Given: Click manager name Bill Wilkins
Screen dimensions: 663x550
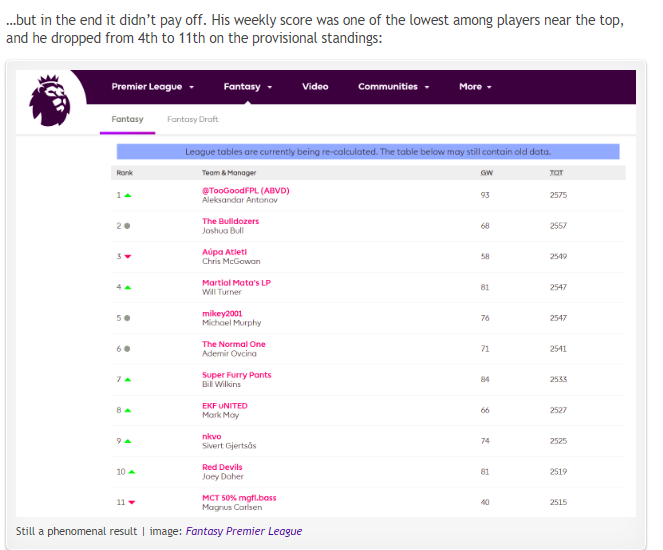Looking at the screenshot, I should point(221,384).
